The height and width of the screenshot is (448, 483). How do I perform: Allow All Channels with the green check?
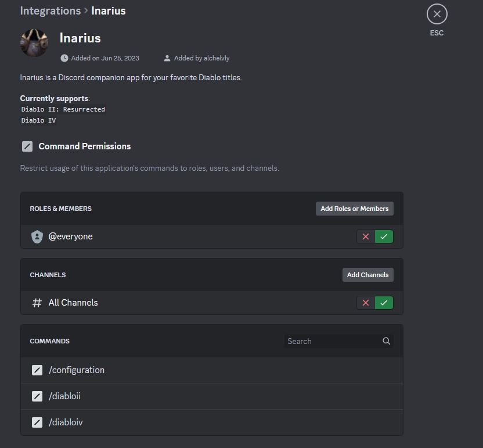(x=384, y=303)
